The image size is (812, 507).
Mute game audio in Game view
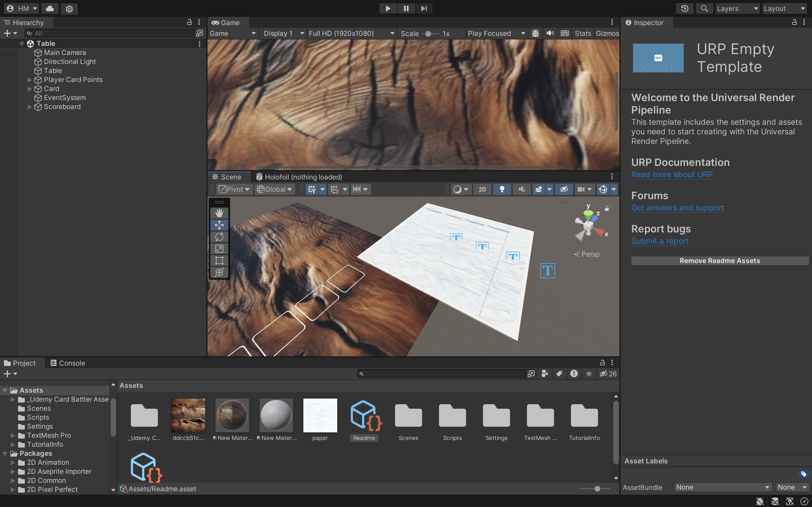click(550, 33)
